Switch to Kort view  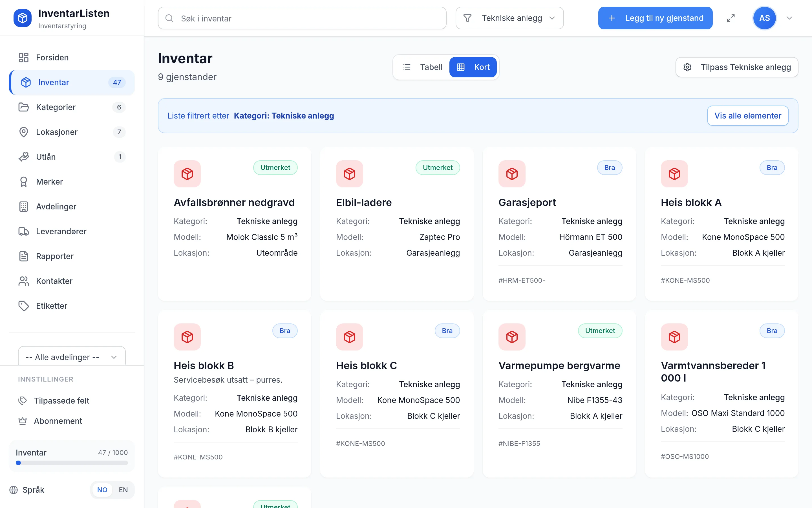pos(473,67)
